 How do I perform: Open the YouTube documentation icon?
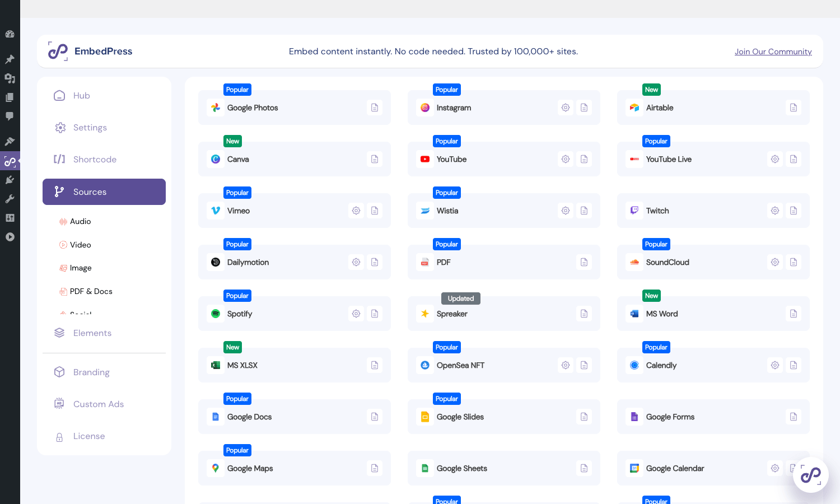click(584, 159)
